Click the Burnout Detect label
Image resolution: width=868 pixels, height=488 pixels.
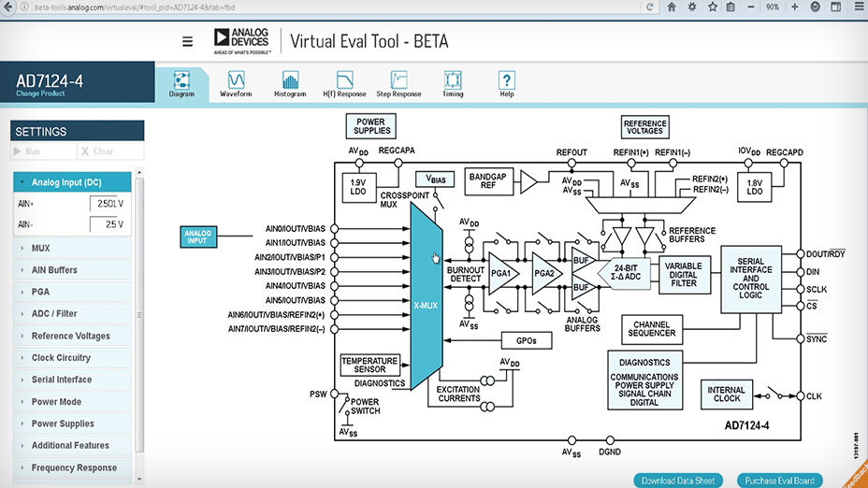tap(466, 275)
